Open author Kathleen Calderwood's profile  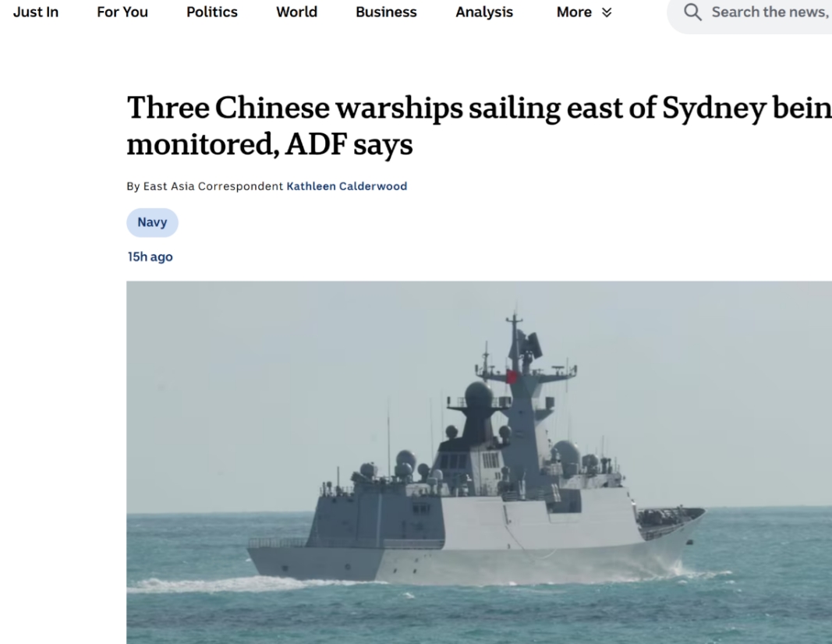tap(346, 186)
